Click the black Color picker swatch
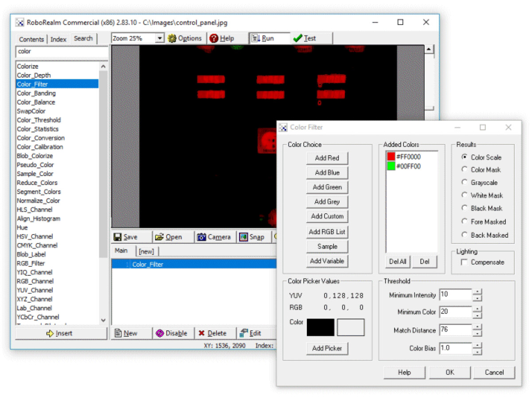Screen dimensions: 532x399 (321, 327)
